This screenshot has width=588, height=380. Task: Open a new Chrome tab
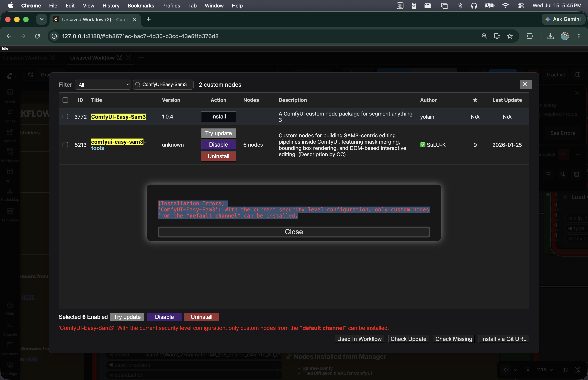(x=148, y=19)
